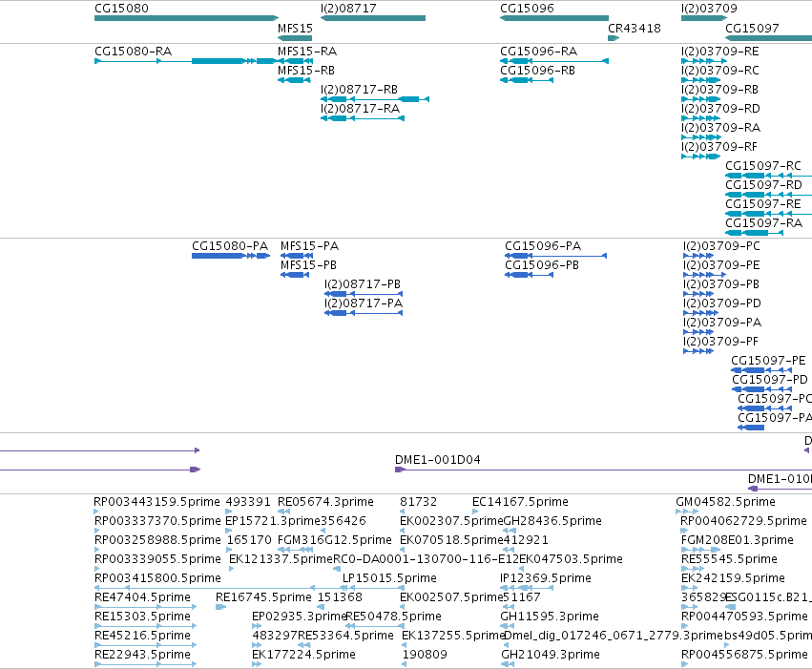812x669 pixels.
Task: Open the CG15096-PA protein label
Action: pos(543,246)
